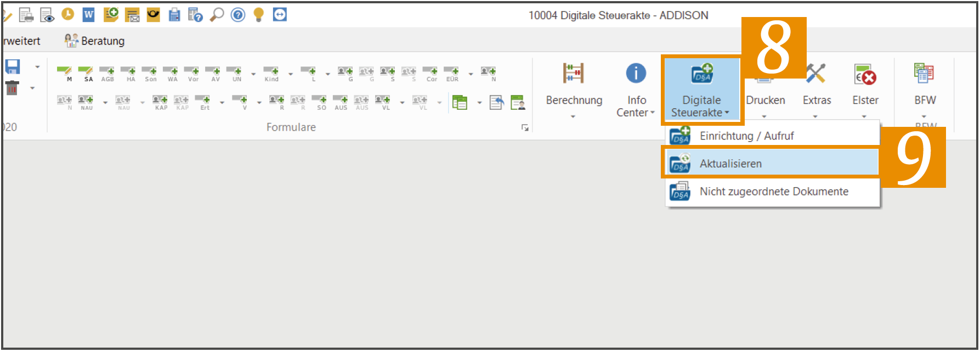The height and width of the screenshot is (352, 980).
Task: Add the AGB form
Action: click(107, 74)
